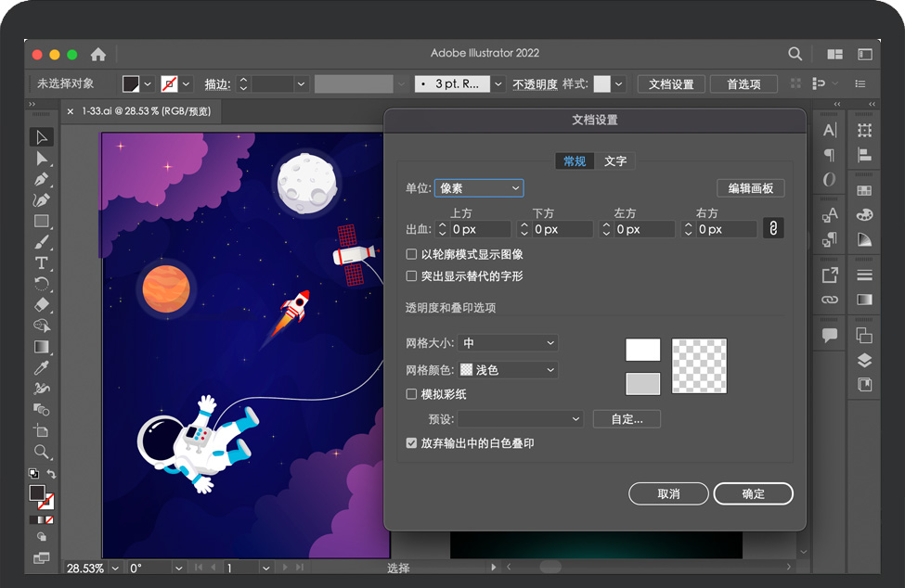Toggle the bleed link chain icon
The height and width of the screenshot is (588, 905).
click(772, 228)
